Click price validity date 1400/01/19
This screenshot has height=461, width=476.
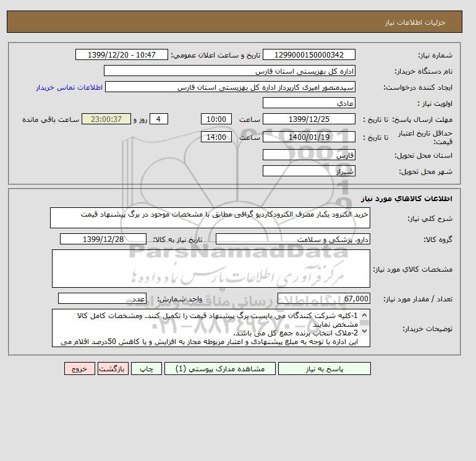[x=308, y=137]
